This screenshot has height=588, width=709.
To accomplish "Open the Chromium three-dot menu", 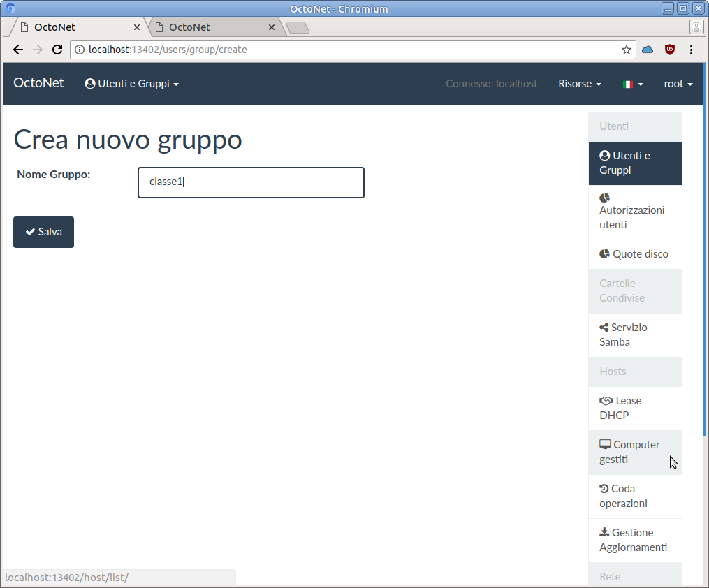I will tap(691, 50).
